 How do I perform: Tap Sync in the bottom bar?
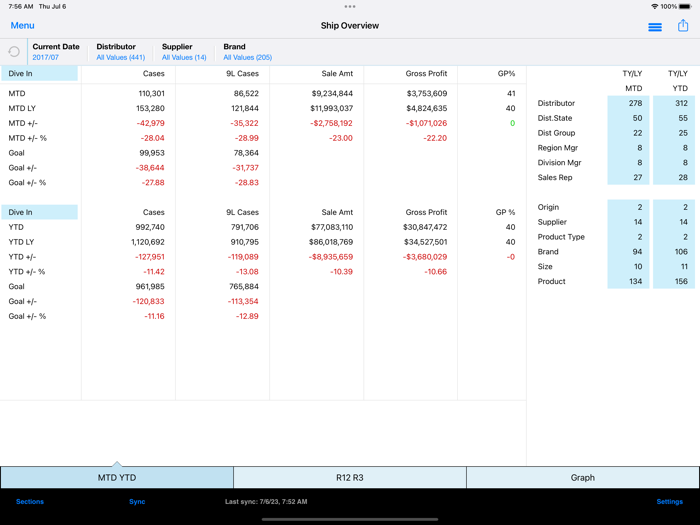tap(137, 502)
